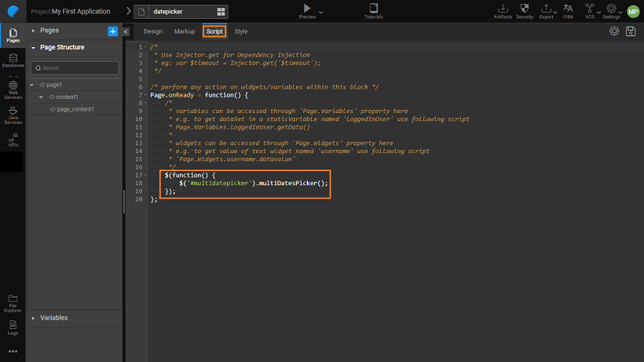Click the Page Structure search field
The width and height of the screenshot is (644, 362).
(75, 68)
